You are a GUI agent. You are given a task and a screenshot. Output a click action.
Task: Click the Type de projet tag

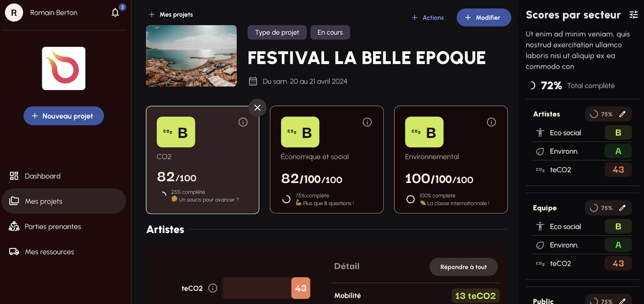pyautogui.click(x=277, y=32)
